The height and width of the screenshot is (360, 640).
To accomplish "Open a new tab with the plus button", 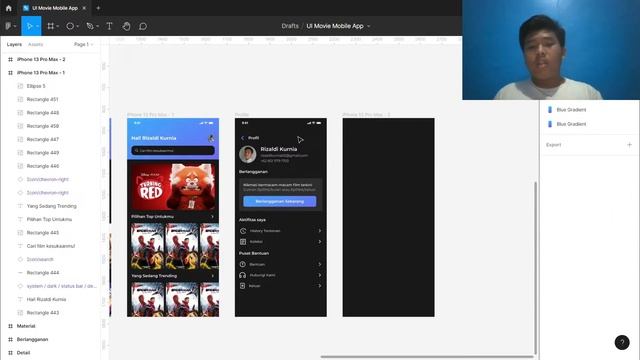I will click(98, 8).
